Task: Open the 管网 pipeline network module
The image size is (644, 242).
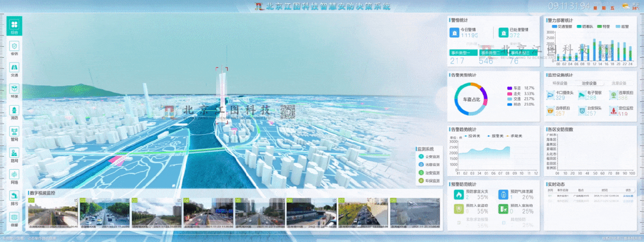Action: [x=14, y=133]
